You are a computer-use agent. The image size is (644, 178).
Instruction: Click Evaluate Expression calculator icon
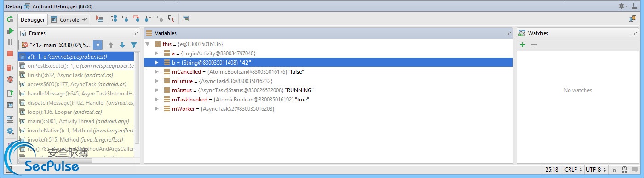coord(186,19)
